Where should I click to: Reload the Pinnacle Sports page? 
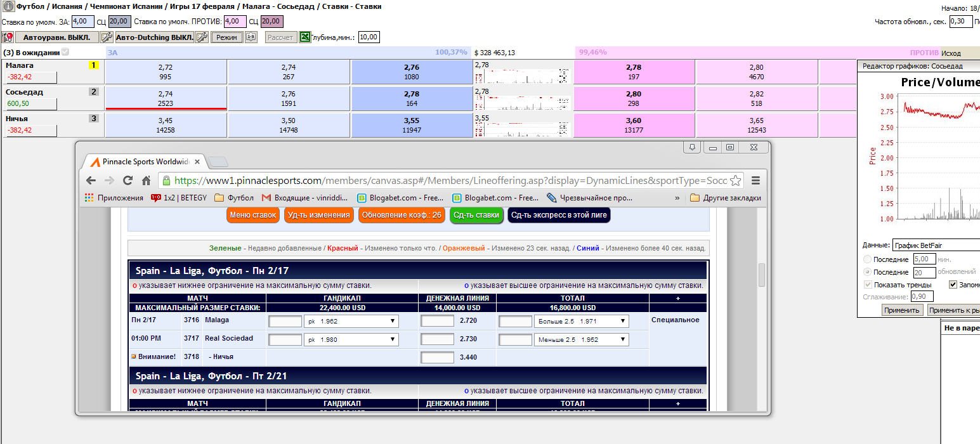[x=127, y=180]
